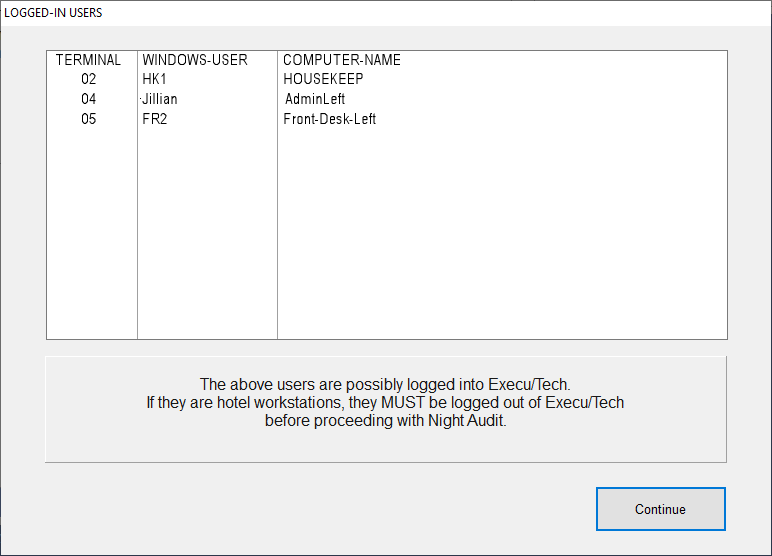Click the HK1 Windows user entry
772x556 pixels.
pos(154,79)
